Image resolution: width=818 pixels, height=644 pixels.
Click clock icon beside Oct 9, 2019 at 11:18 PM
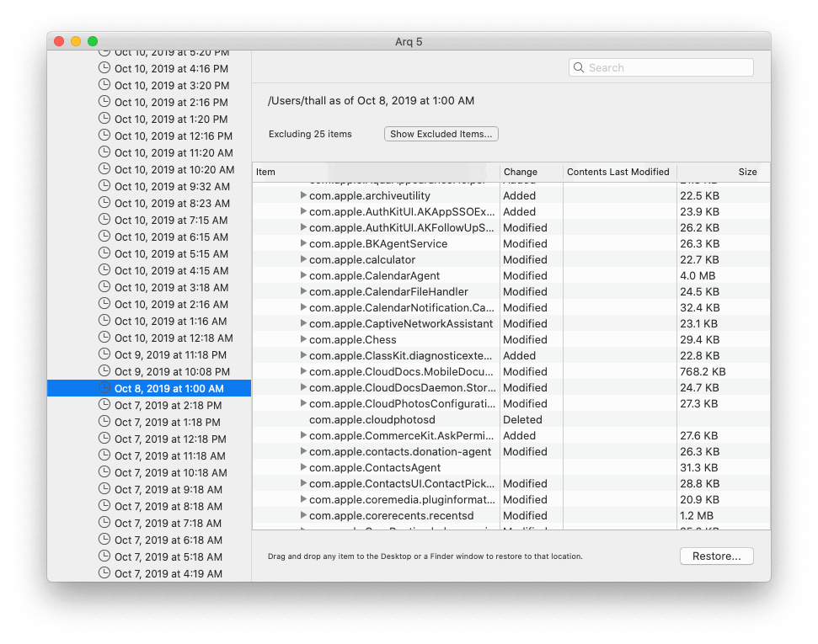coord(104,354)
